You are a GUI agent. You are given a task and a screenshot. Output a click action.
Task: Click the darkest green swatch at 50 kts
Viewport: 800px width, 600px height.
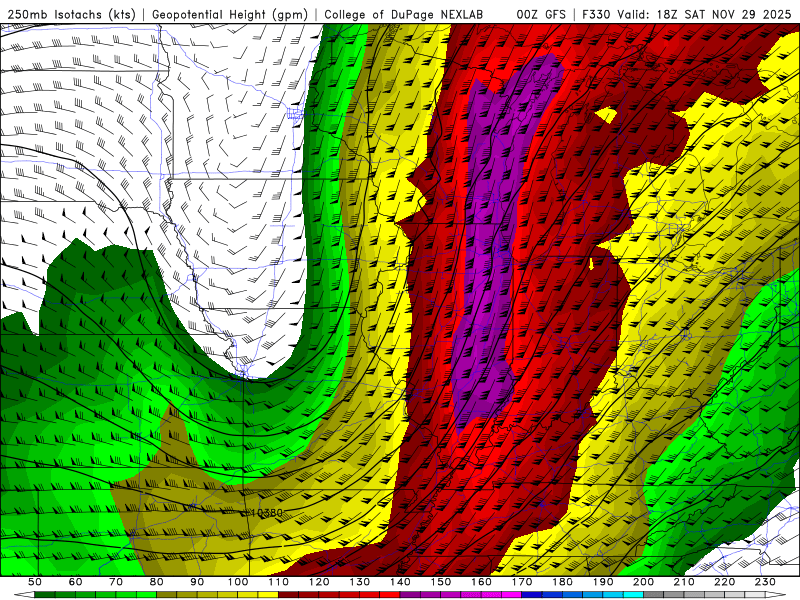(x=45, y=595)
